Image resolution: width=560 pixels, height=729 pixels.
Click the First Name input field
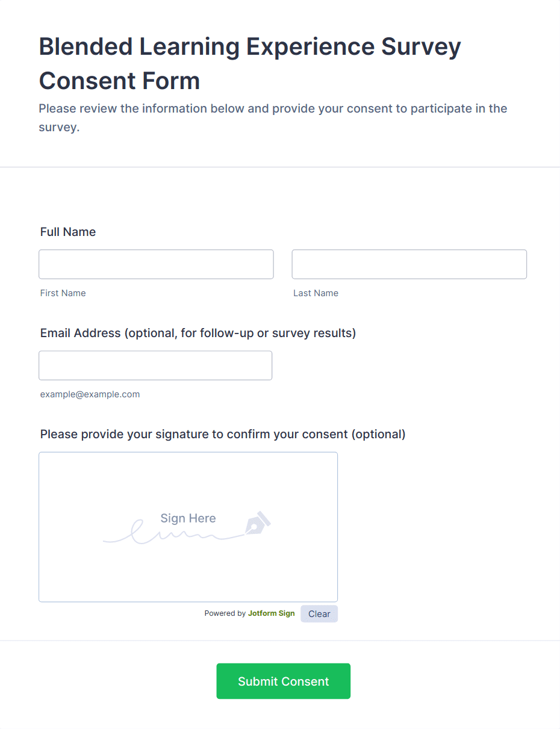[x=156, y=264]
